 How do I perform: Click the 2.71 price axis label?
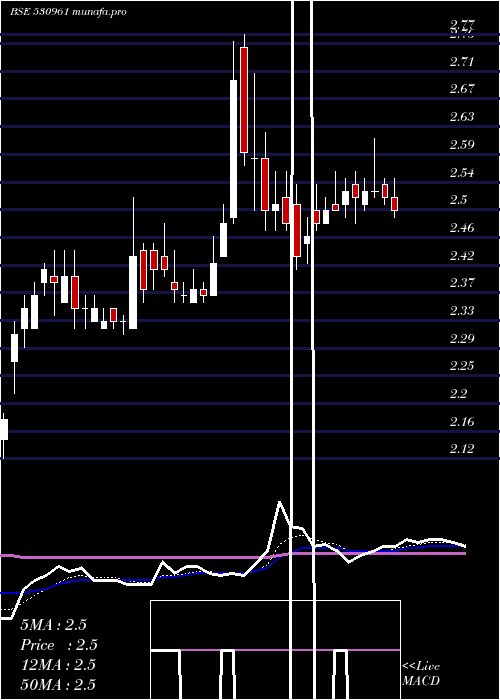coord(462,62)
